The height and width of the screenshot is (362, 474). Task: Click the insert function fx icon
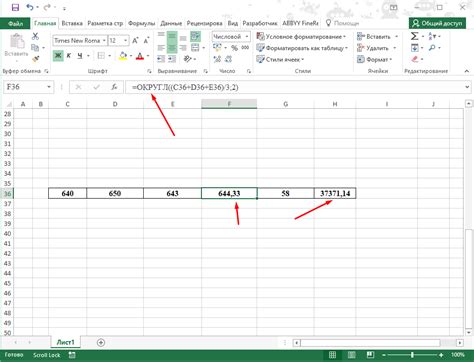(x=114, y=87)
